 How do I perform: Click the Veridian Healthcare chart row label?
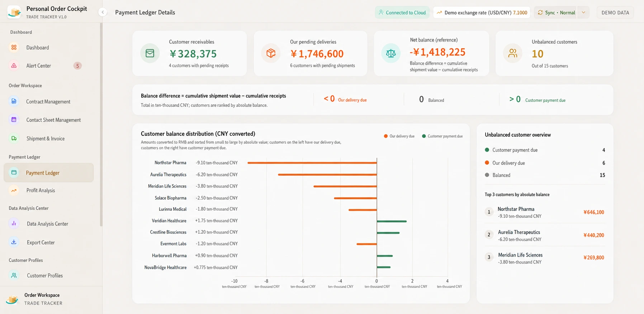tap(169, 221)
